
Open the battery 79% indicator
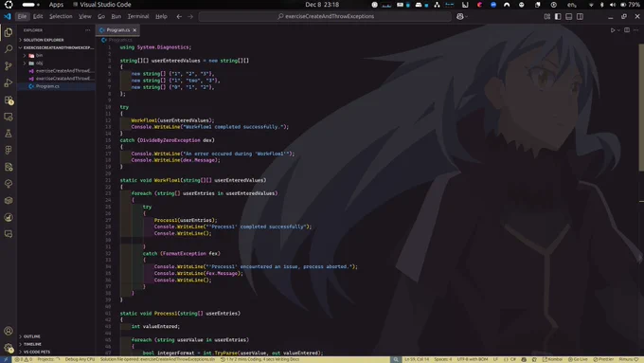pyautogui.click(x=630, y=5)
